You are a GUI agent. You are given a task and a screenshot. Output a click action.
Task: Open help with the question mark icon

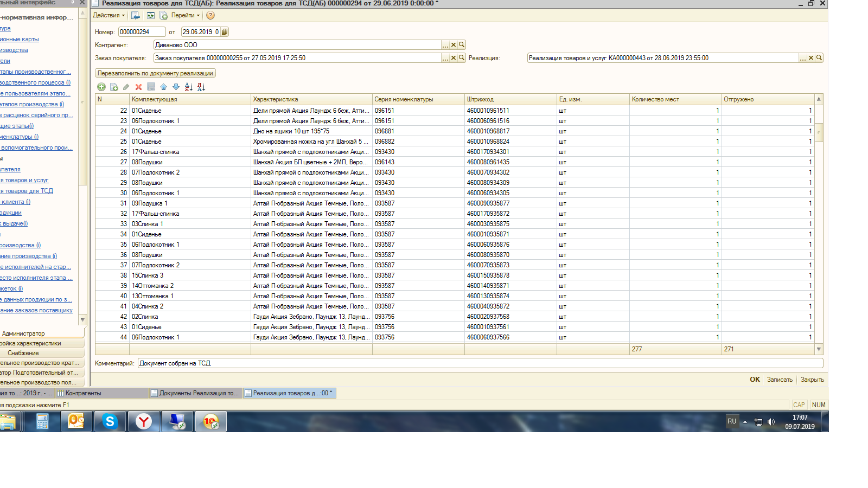tap(210, 16)
